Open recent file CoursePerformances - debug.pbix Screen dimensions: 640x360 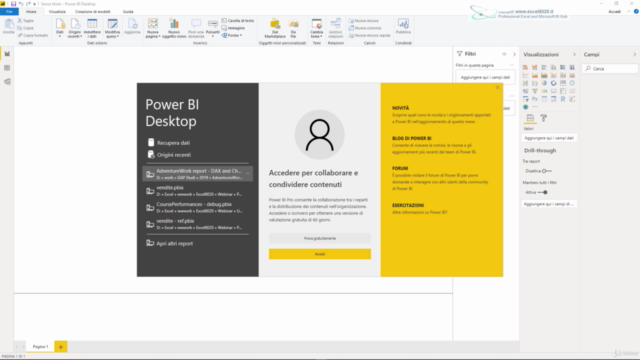tap(198, 207)
